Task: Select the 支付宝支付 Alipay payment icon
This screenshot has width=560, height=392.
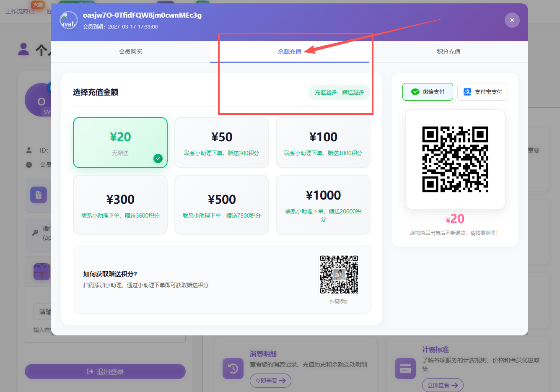Action: coord(467,92)
